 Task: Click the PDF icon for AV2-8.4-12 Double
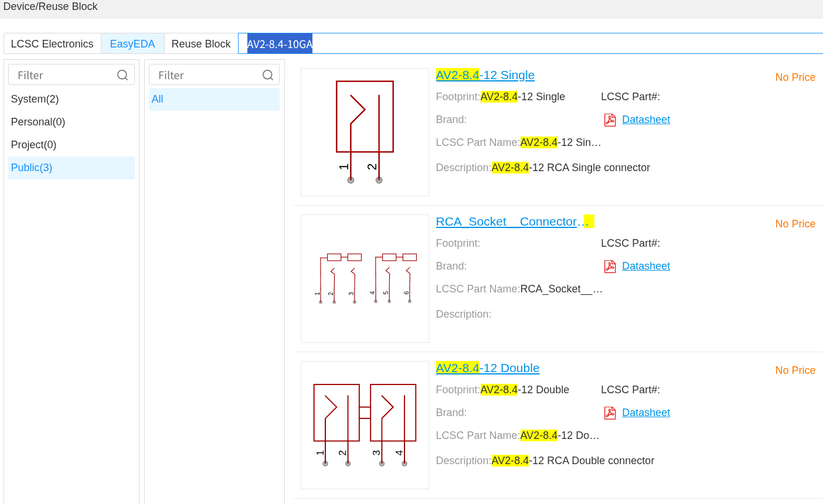click(610, 413)
